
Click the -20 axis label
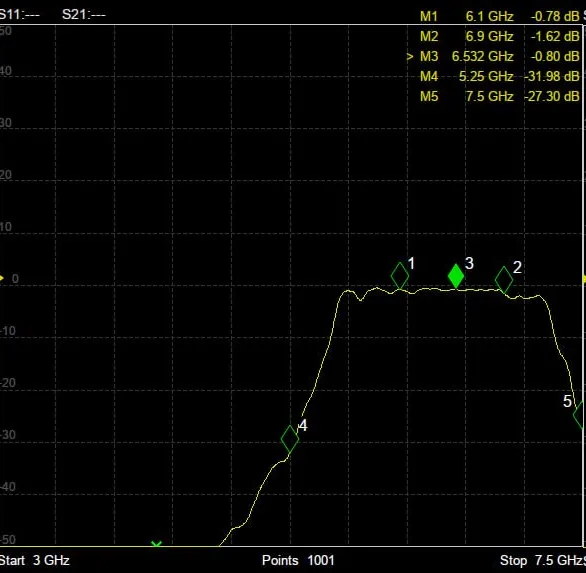click(x=7, y=383)
